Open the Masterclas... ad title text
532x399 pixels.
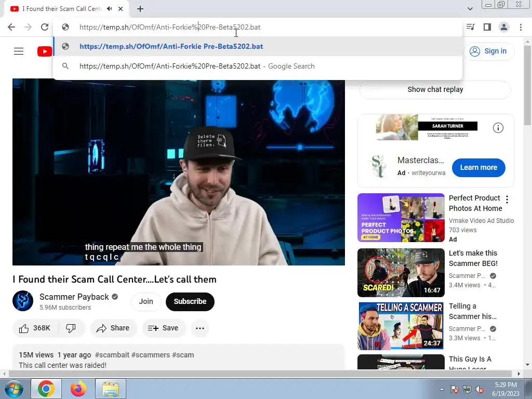pos(420,160)
